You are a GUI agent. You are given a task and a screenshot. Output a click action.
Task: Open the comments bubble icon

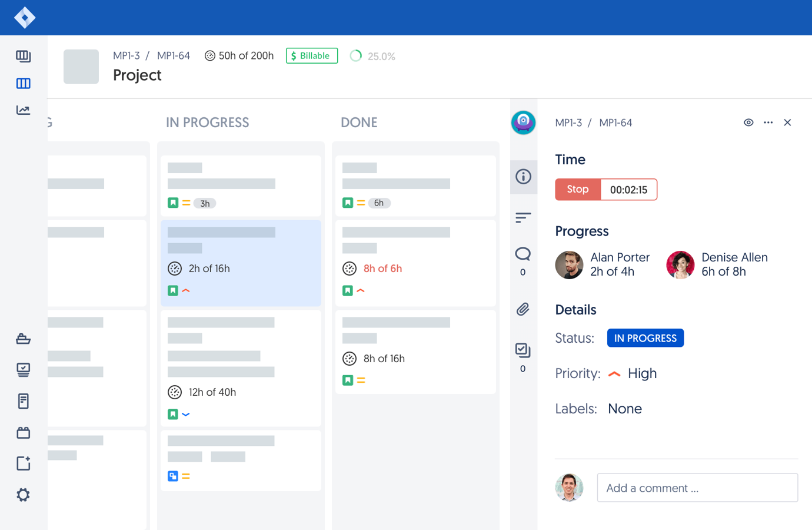pyautogui.click(x=523, y=254)
